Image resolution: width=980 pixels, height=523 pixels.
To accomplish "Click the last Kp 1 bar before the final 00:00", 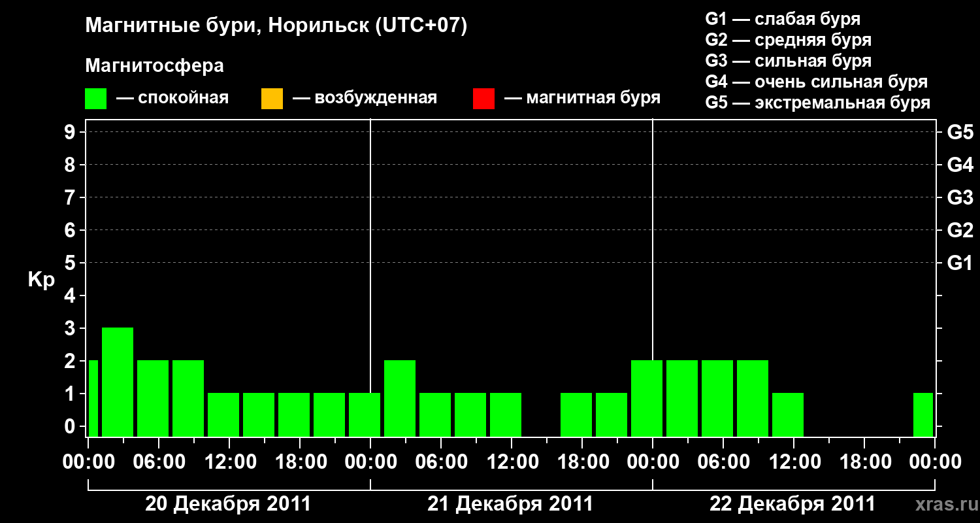I will [923, 414].
